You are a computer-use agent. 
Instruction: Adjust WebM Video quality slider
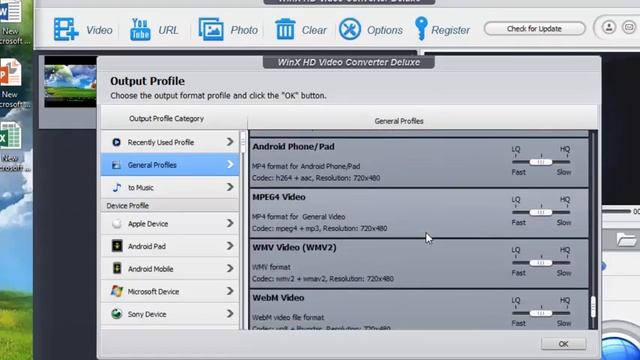(x=541, y=313)
